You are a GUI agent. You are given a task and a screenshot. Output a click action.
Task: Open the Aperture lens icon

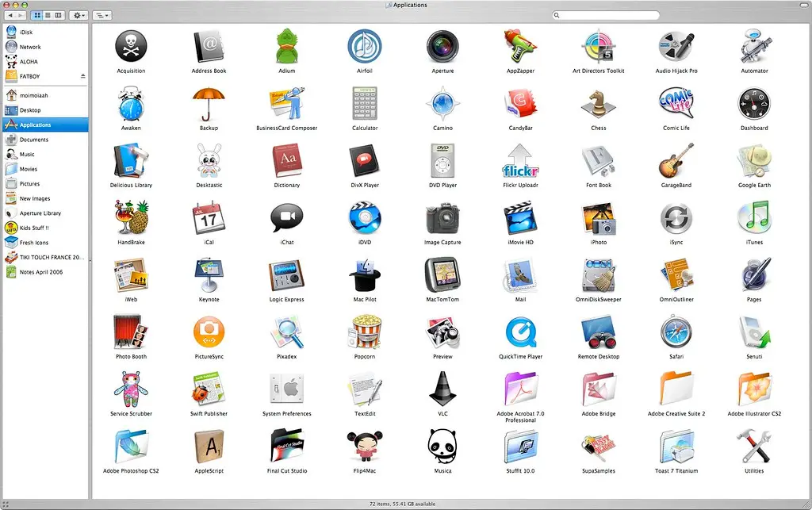click(442, 47)
